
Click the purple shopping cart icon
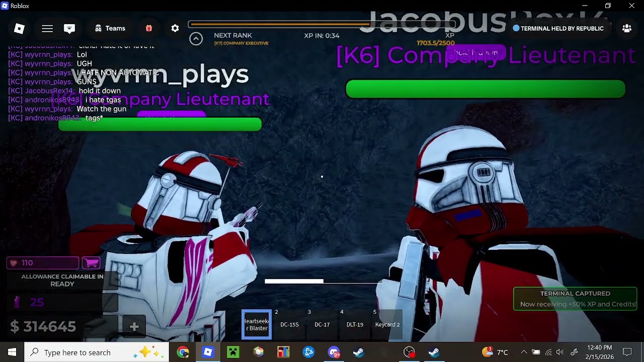91,262
